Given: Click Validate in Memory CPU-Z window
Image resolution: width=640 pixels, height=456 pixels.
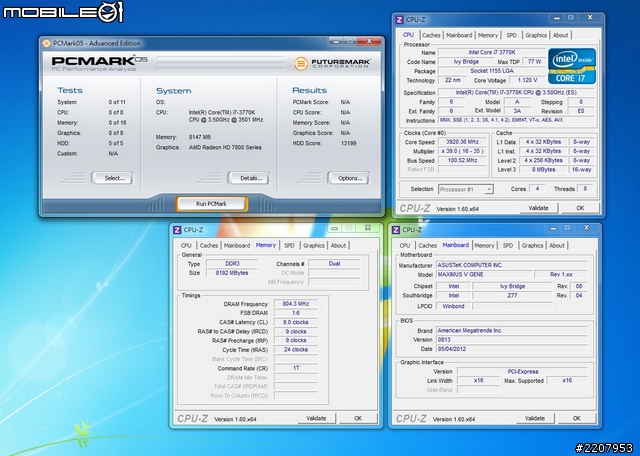Looking at the screenshot, I should pyautogui.click(x=316, y=418).
